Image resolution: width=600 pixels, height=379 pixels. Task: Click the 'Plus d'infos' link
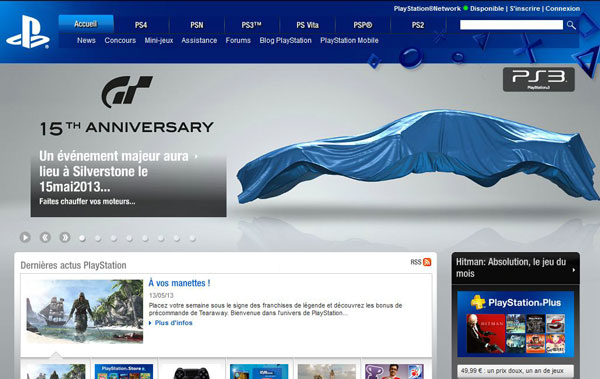coord(173,323)
